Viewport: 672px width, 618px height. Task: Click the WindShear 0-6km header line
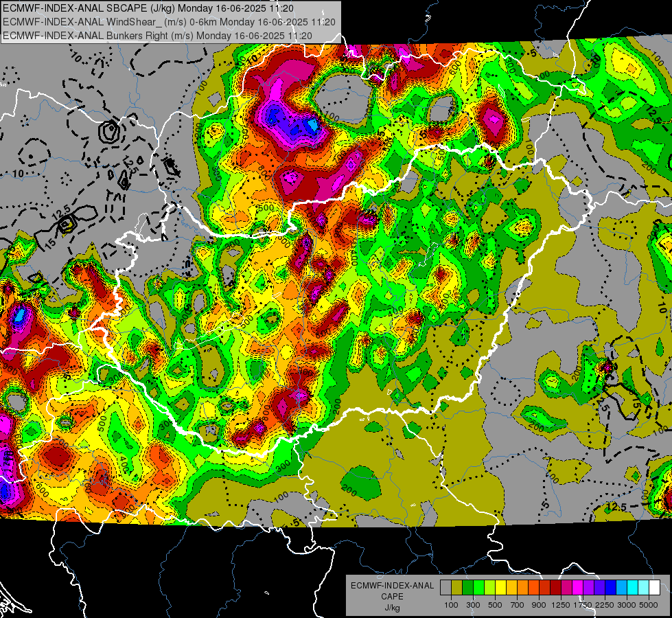(169, 22)
